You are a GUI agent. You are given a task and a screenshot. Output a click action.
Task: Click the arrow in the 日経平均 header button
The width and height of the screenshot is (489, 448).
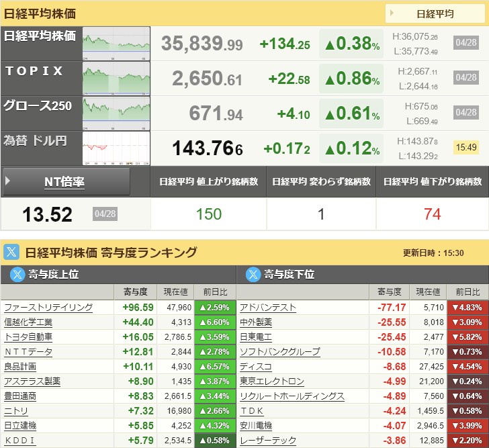coord(392,13)
